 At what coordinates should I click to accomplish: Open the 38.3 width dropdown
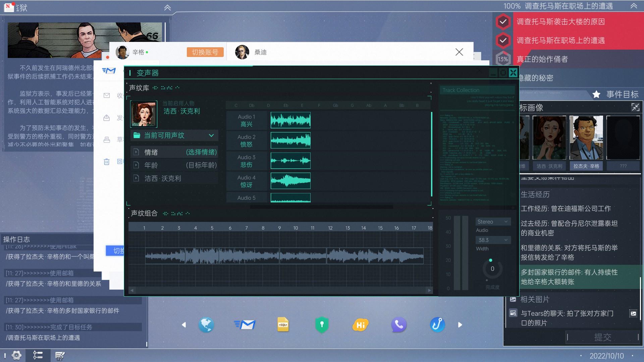493,240
